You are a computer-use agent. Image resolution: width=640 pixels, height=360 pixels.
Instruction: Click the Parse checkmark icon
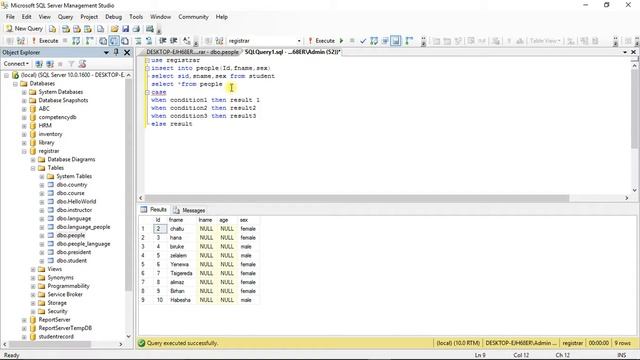coord(363,41)
